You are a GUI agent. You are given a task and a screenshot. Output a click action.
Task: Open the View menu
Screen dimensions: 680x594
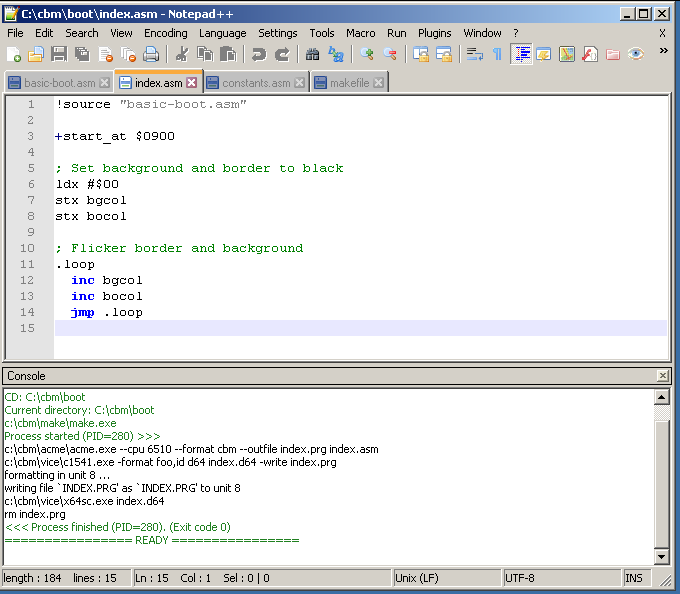click(x=121, y=33)
